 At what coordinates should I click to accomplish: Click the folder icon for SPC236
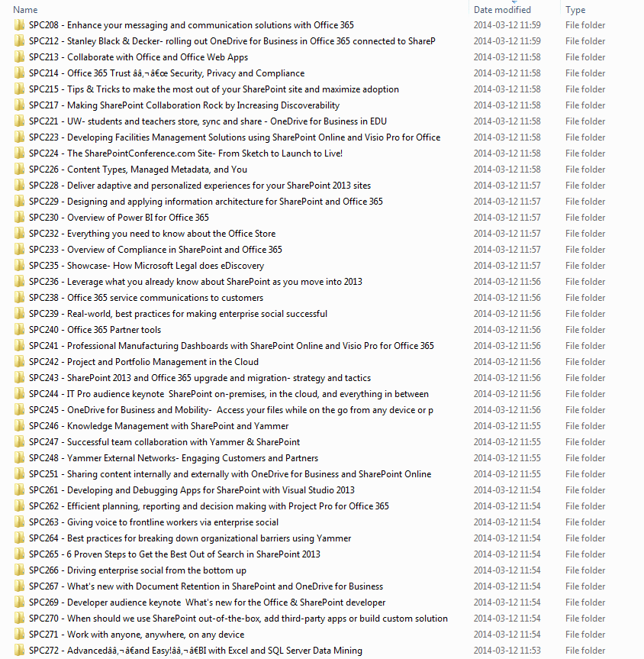19,282
